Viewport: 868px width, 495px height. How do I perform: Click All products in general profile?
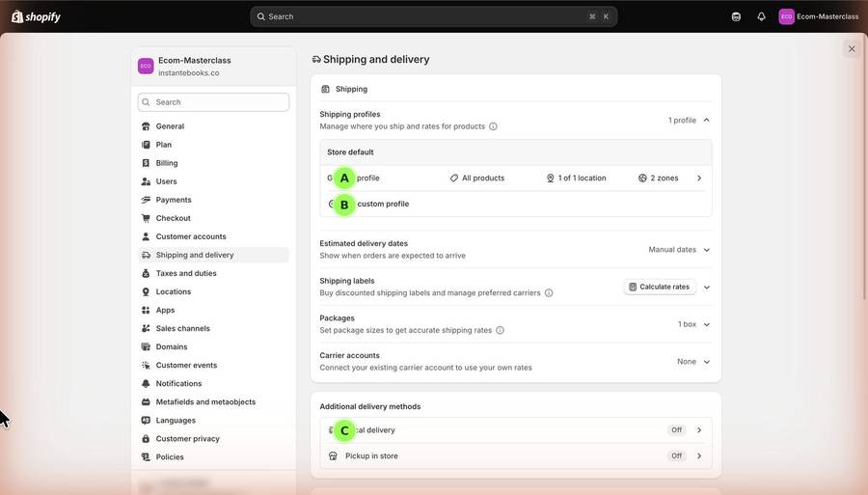pyautogui.click(x=477, y=178)
